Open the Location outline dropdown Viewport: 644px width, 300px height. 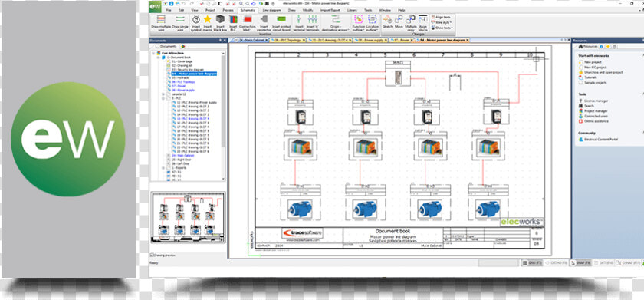373,23
